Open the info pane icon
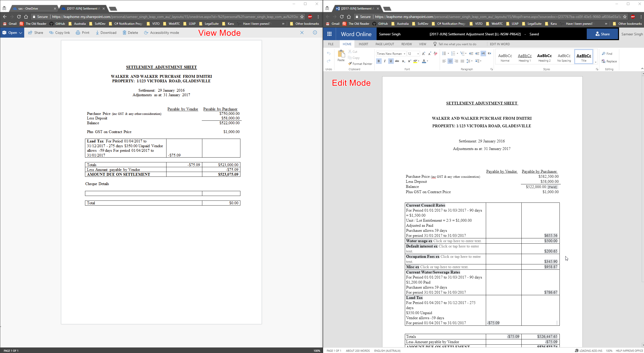This screenshot has width=644, height=353. click(x=315, y=33)
